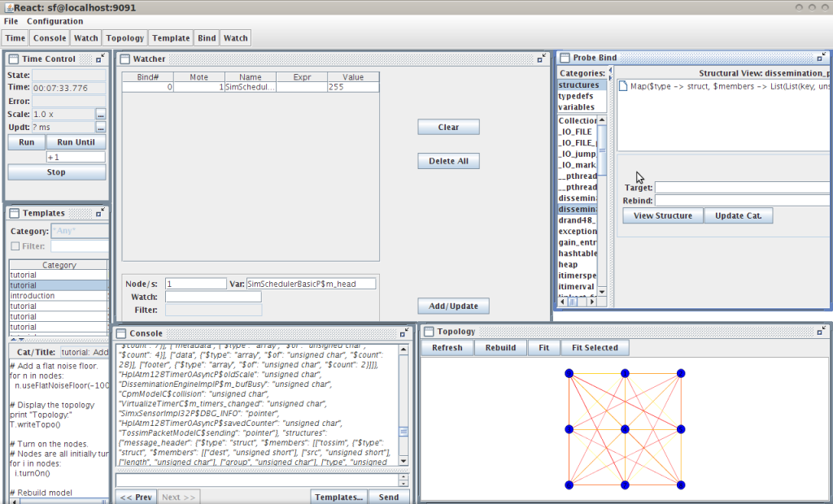Select the Topology button in the top toolbar

[124, 37]
